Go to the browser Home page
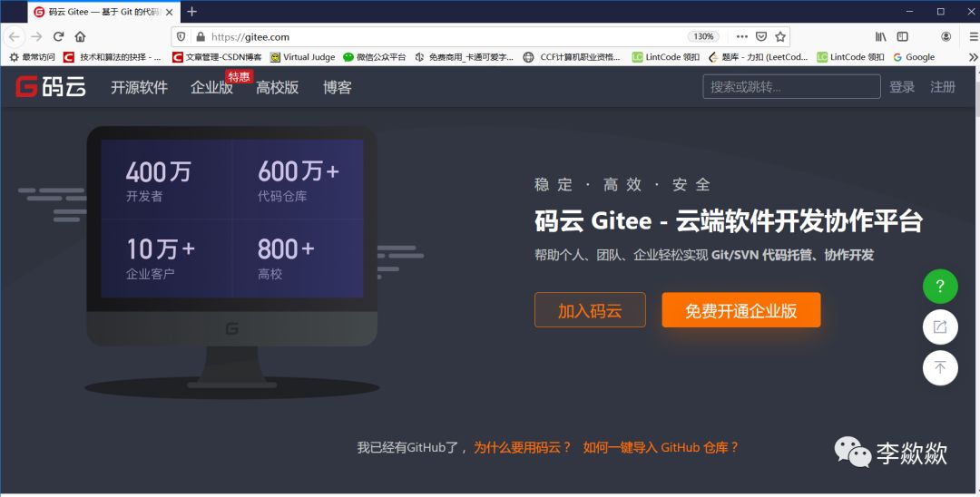This screenshot has height=497, width=980. (x=80, y=37)
